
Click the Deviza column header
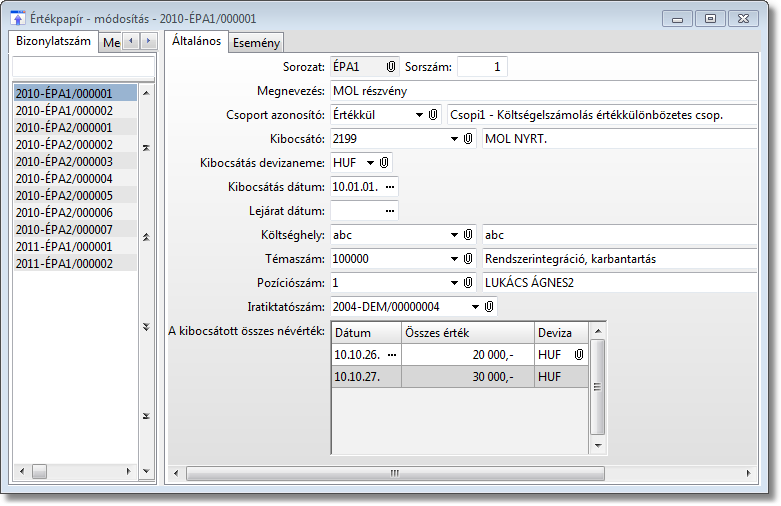(561, 333)
